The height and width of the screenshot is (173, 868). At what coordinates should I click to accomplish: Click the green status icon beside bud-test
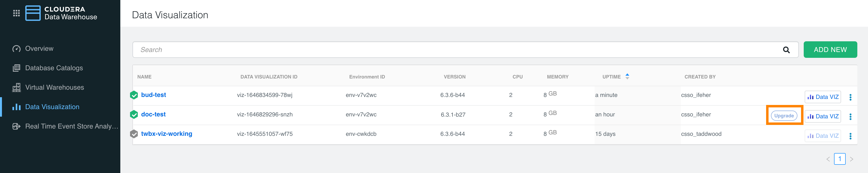pyautogui.click(x=134, y=95)
